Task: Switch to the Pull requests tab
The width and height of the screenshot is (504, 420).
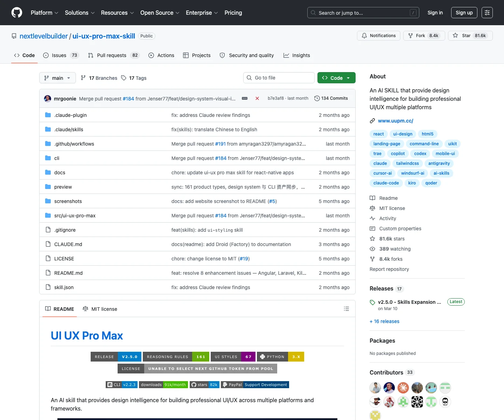Action: (x=114, y=55)
